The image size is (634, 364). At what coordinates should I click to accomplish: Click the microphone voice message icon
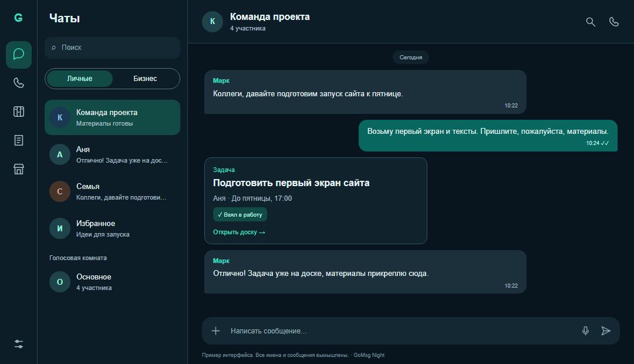[x=585, y=331]
